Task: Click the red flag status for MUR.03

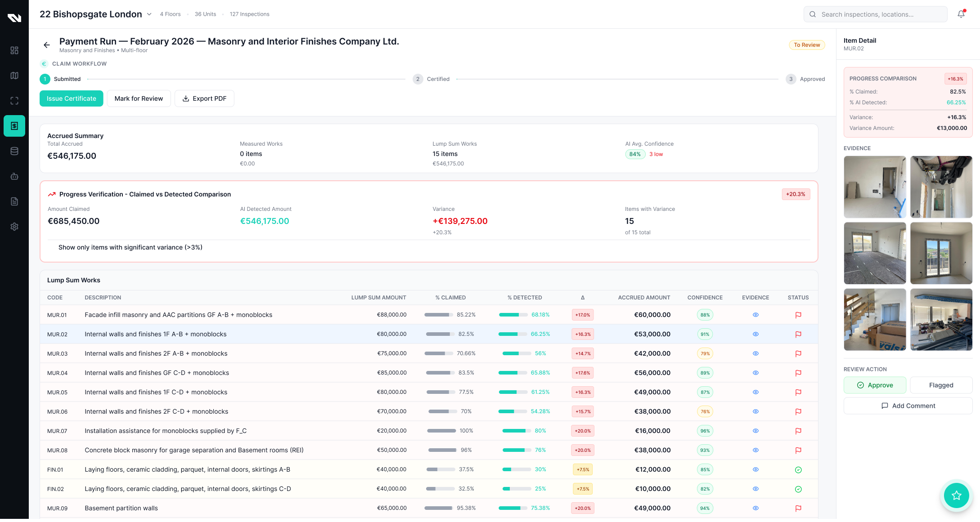Action: click(x=798, y=354)
